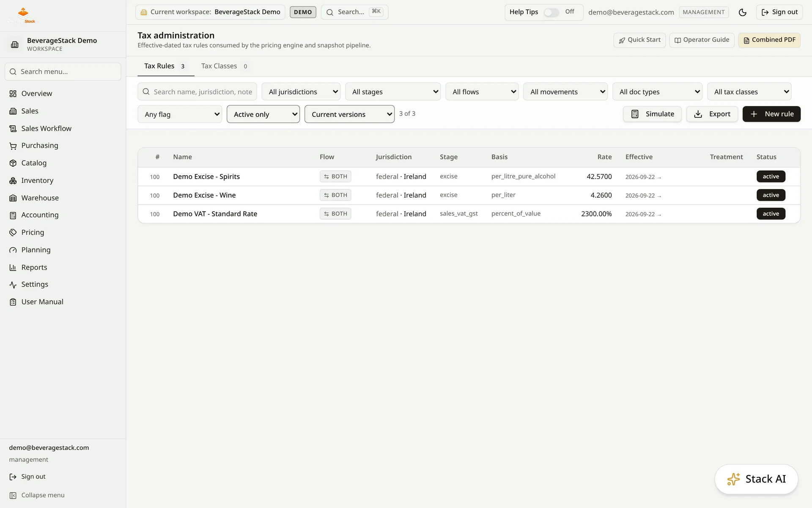
Task: Expand the All tax classes filter
Action: click(749, 92)
